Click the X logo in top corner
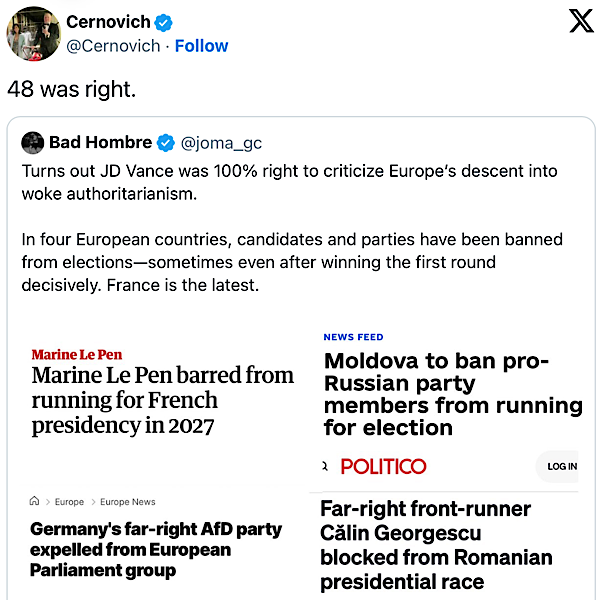600x600 pixels. click(x=581, y=21)
